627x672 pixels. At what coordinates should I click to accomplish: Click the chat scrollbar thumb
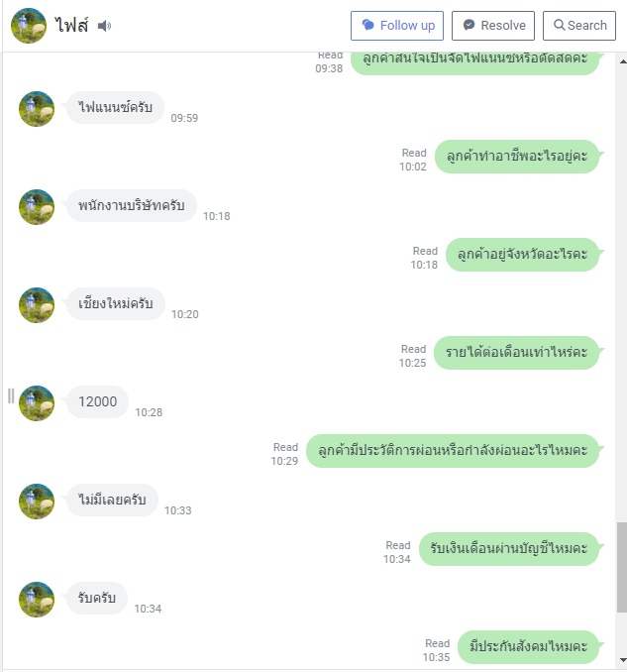coord(622,567)
